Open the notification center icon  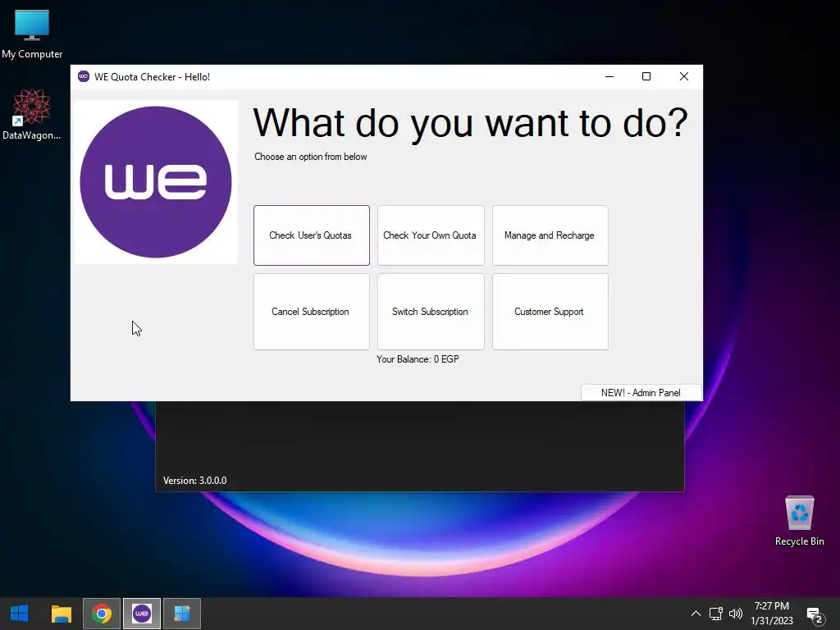(x=815, y=614)
